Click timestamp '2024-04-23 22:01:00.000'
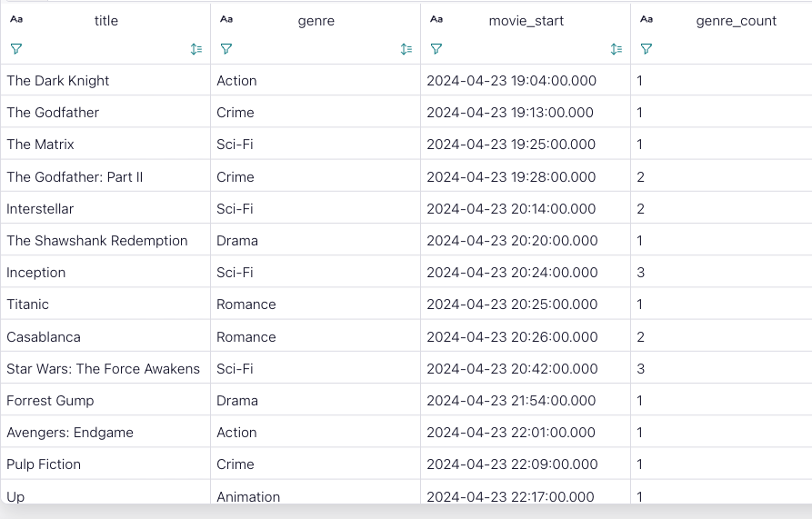 click(x=511, y=432)
